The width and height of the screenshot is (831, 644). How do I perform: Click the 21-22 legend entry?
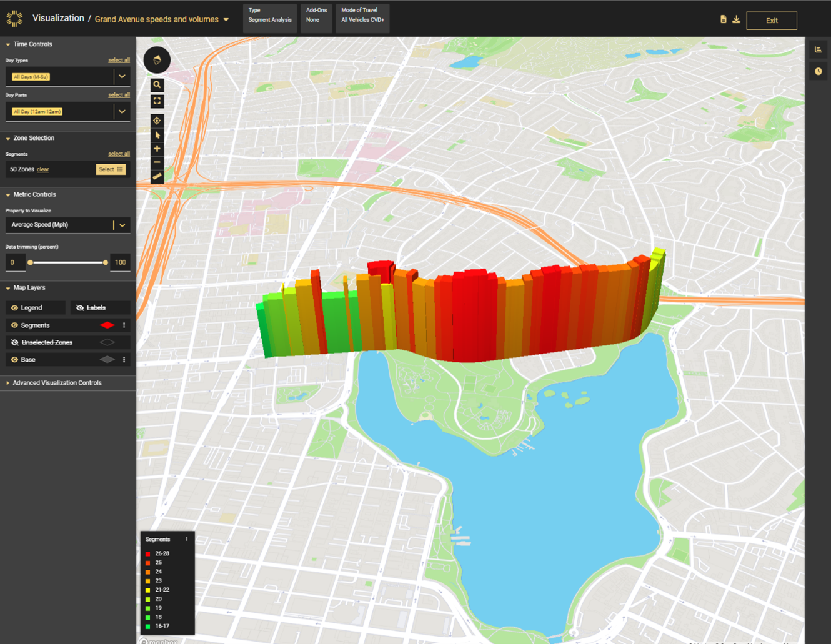pyautogui.click(x=157, y=590)
